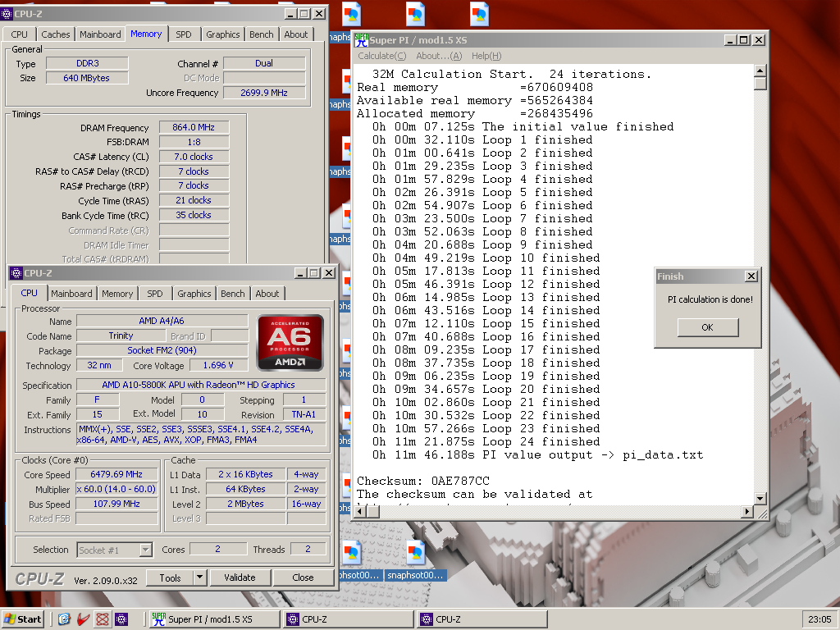Open the Bench tab in Memory CPU-Z window
The width and height of the screenshot is (840, 630).
[x=262, y=34]
